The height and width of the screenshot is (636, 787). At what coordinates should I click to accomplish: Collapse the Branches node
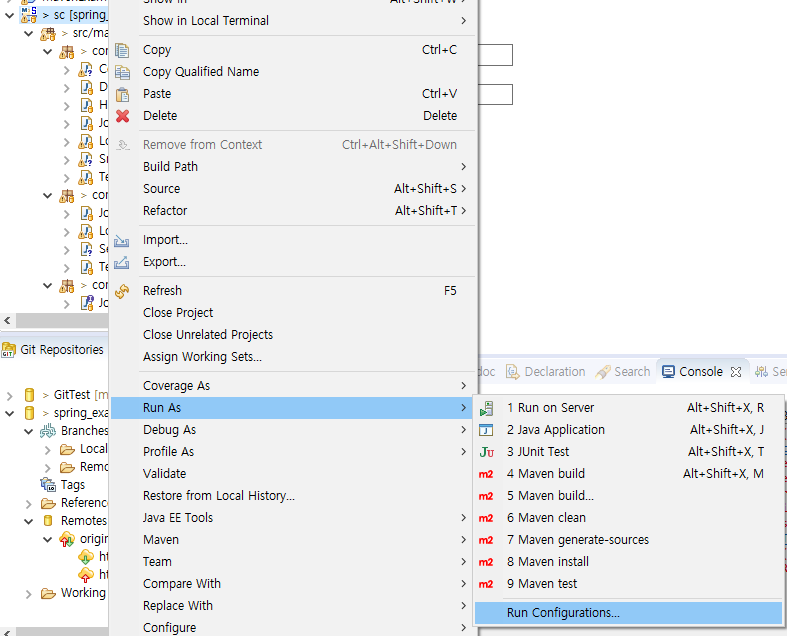[29, 432]
